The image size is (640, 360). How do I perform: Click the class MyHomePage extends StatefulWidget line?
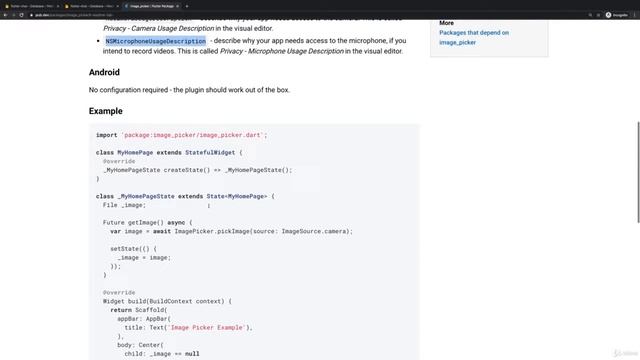coord(169,153)
